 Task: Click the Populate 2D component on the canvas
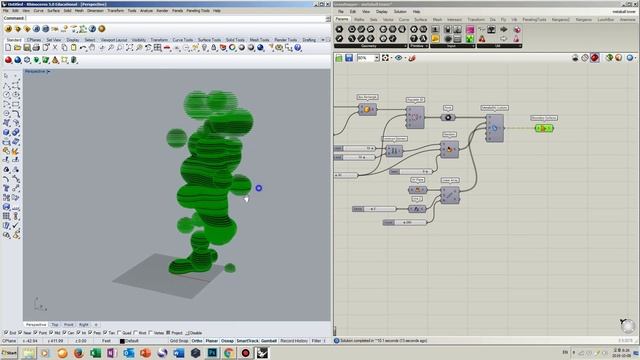click(x=415, y=118)
